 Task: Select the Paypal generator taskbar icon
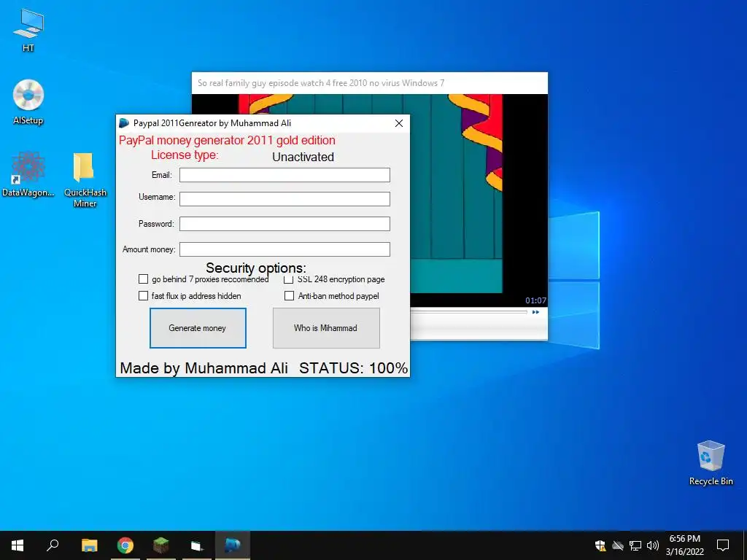[x=233, y=545]
